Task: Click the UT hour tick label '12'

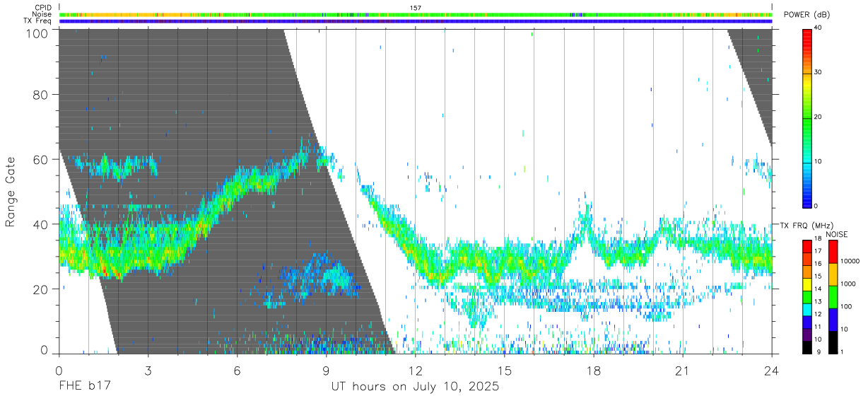Action: pyautogui.click(x=416, y=370)
